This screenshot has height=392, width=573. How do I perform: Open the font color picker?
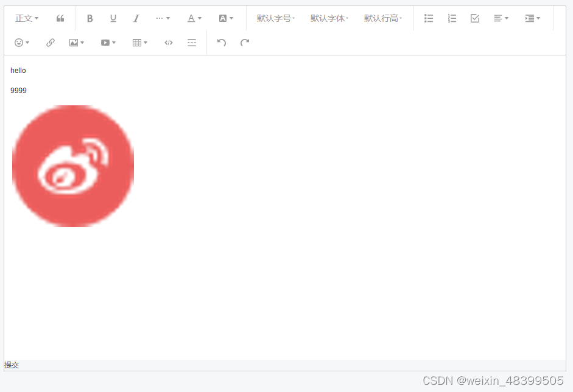pos(194,18)
